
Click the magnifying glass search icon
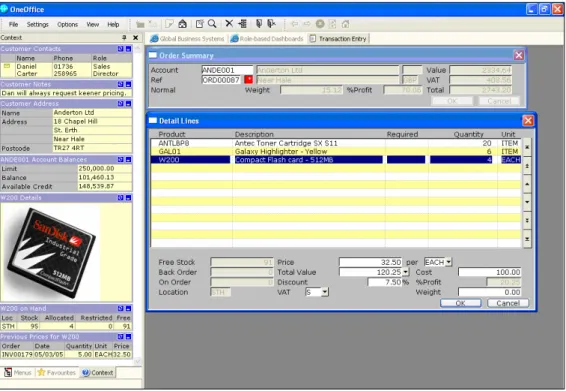tap(212, 24)
